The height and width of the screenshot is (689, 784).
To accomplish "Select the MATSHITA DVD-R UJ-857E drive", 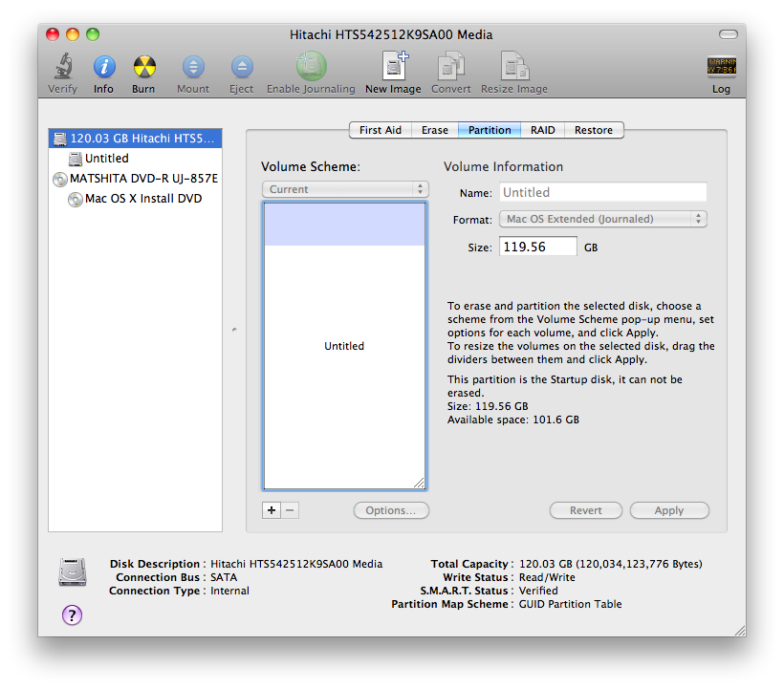I will 135,179.
